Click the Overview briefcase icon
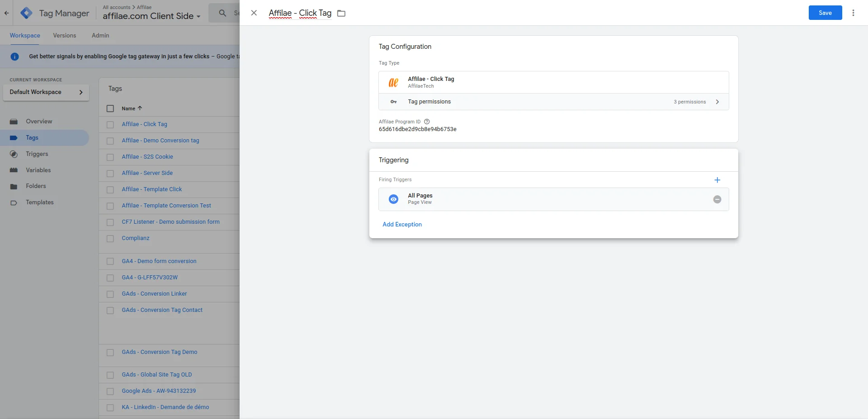This screenshot has height=419, width=868. point(14,122)
